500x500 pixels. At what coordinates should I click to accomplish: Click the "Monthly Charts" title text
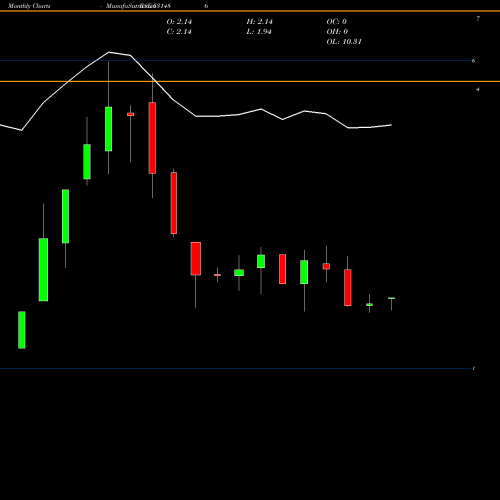(29, 6)
